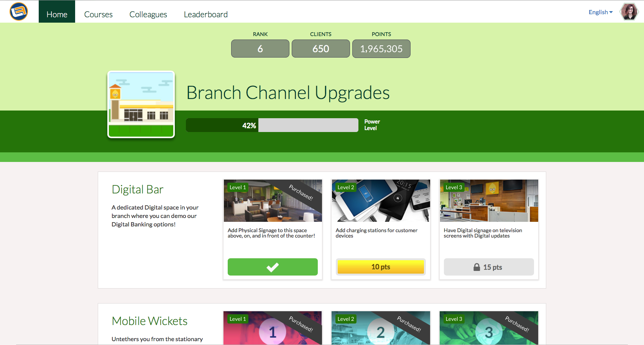Click the Mobile Wickets heading
Image resolution: width=644 pixels, height=345 pixels.
[x=149, y=321]
